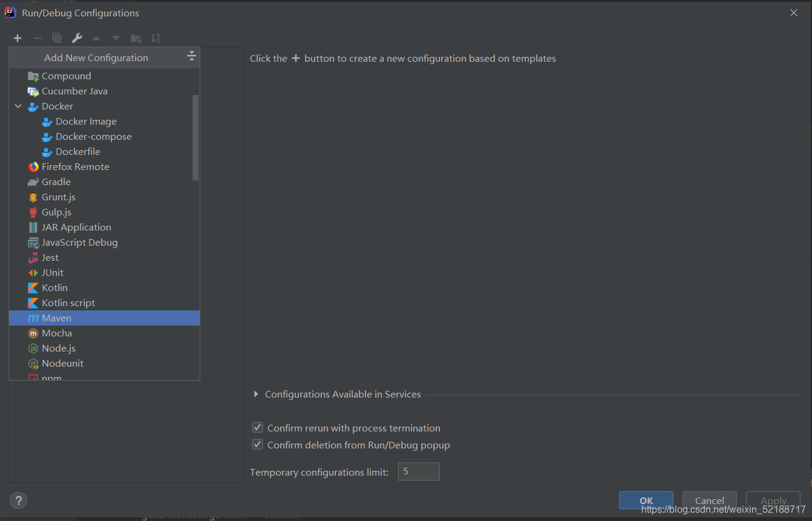Select the Docker-compose list entry label

coord(94,137)
